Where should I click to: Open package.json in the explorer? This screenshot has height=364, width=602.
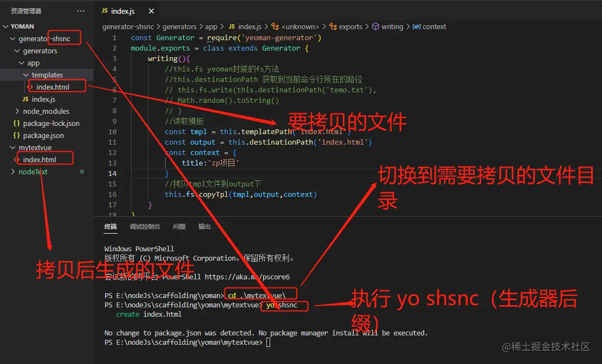pos(43,135)
